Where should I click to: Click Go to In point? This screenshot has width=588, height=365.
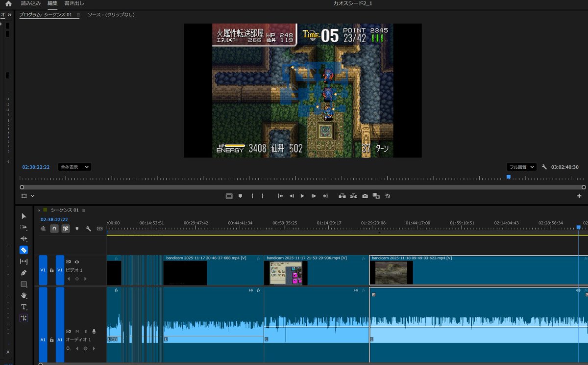pyautogui.click(x=280, y=196)
